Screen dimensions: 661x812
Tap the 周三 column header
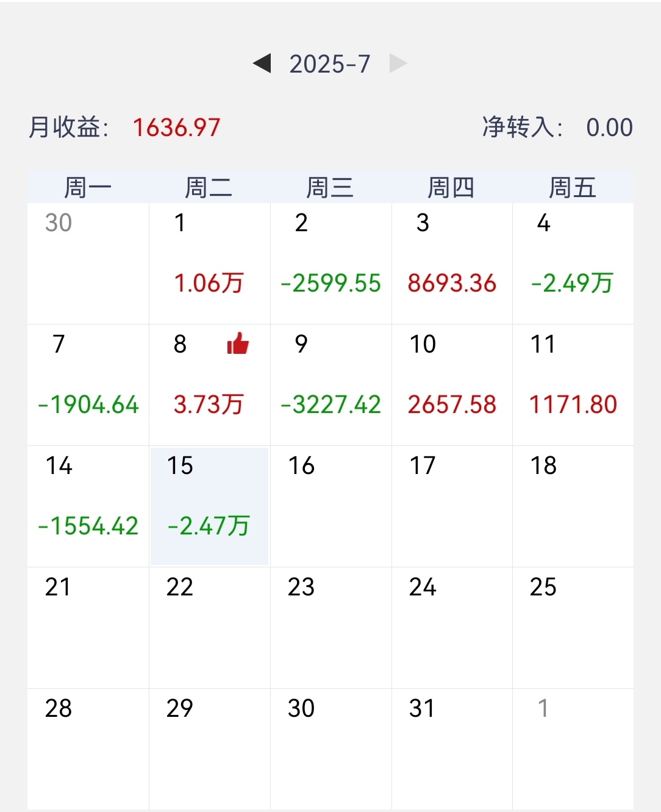point(330,187)
